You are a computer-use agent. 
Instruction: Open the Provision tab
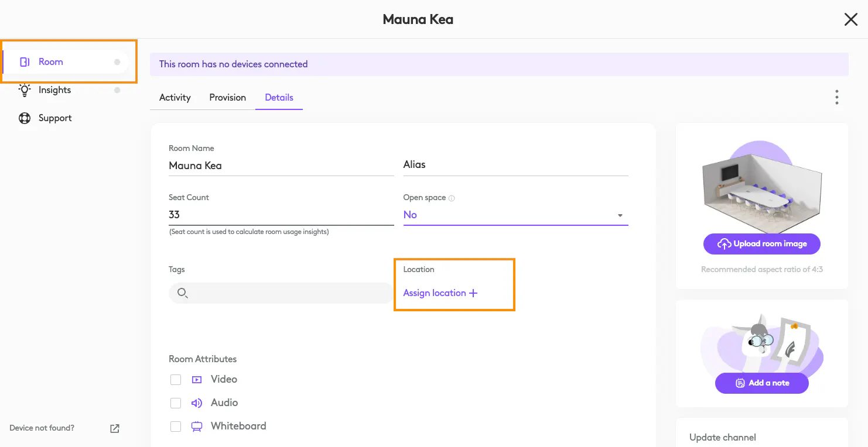point(227,98)
